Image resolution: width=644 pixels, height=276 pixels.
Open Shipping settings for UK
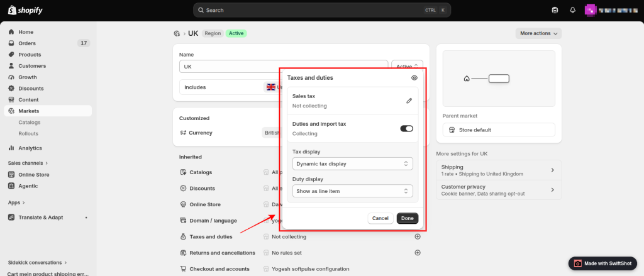[499, 170]
